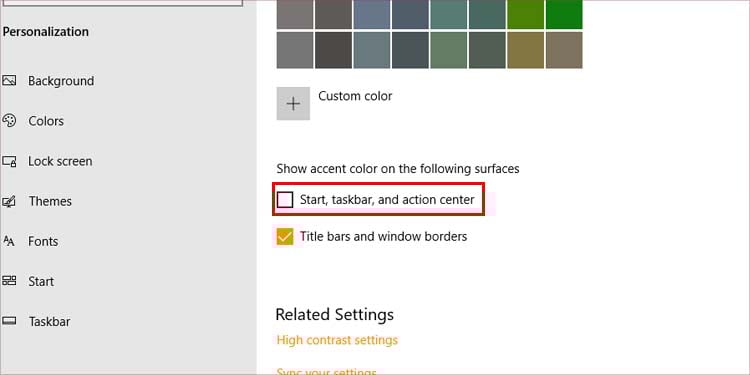750x375 pixels.
Task: Click the Start tiles icon in sidebar
Action: coord(9,281)
